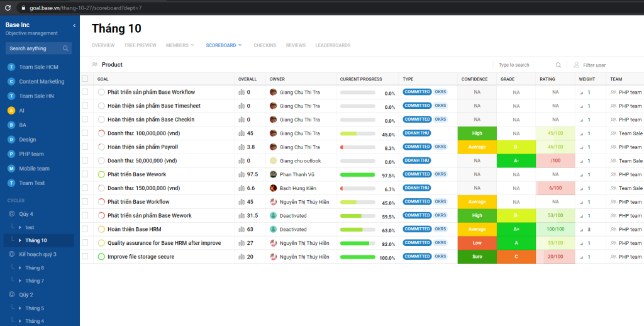Viewport: 644px width, 326px height.
Task: Collapse sidebar using the left chevron icon
Action: [x=74, y=25]
